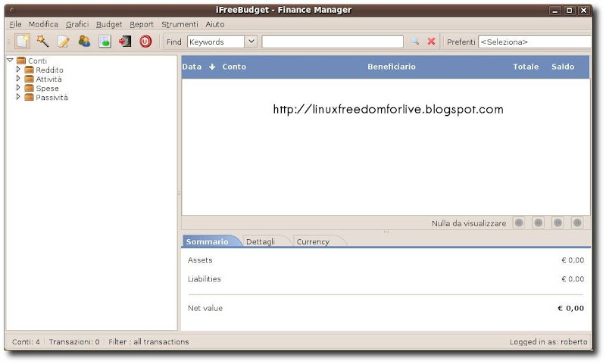Expand the Spese tree node

17,88
